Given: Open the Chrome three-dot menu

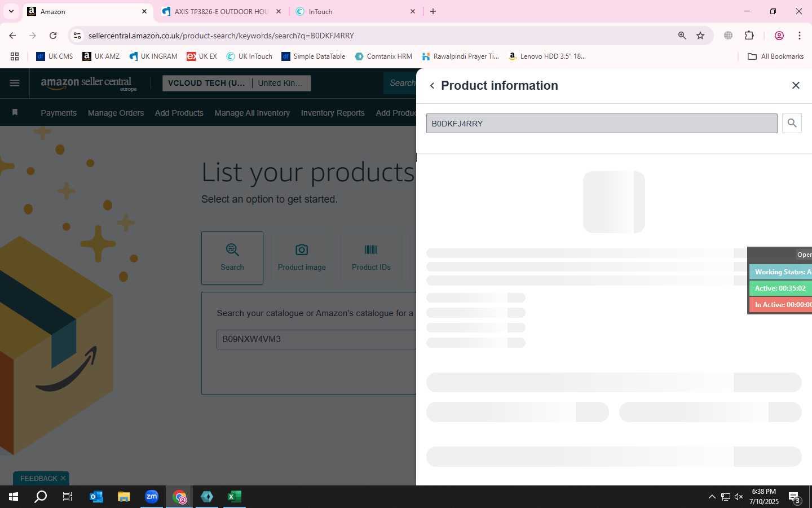Looking at the screenshot, I should [x=800, y=36].
